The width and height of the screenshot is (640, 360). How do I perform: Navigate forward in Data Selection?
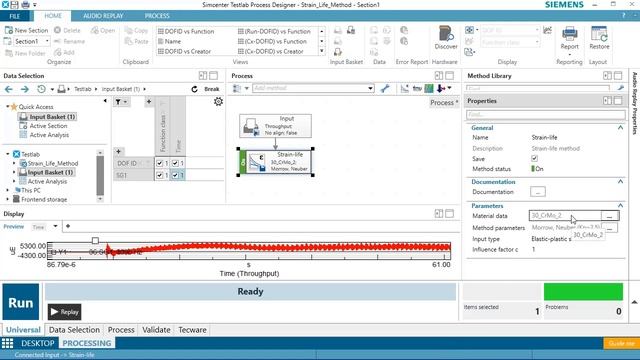(x=24, y=89)
